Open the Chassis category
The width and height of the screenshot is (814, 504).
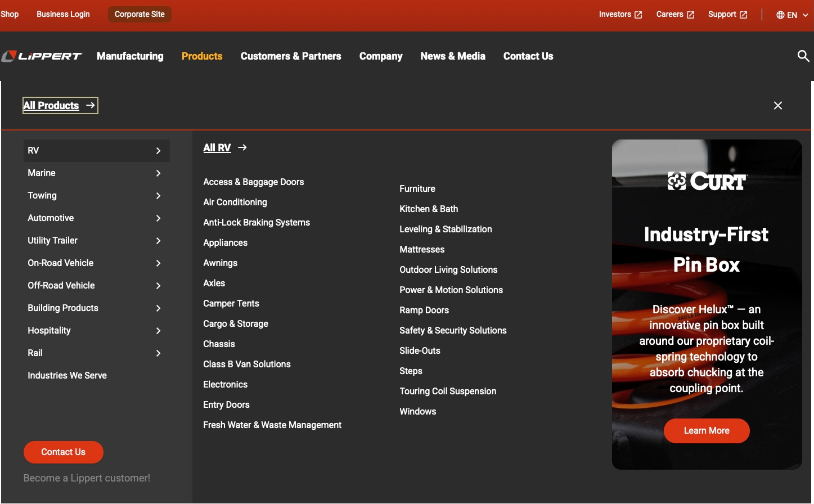pyautogui.click(x=219, y=344)
